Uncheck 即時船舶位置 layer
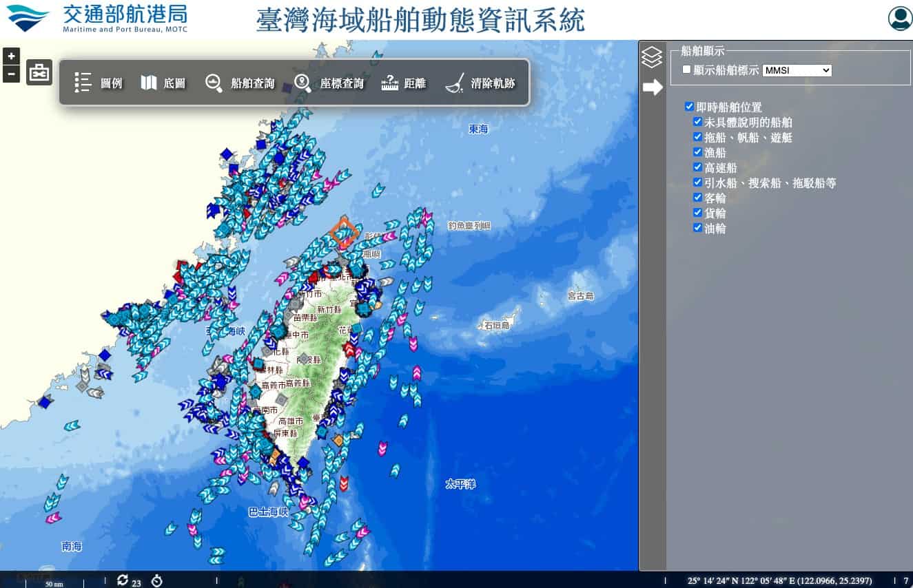Viewport: 913px width, 588px height. 689,107
